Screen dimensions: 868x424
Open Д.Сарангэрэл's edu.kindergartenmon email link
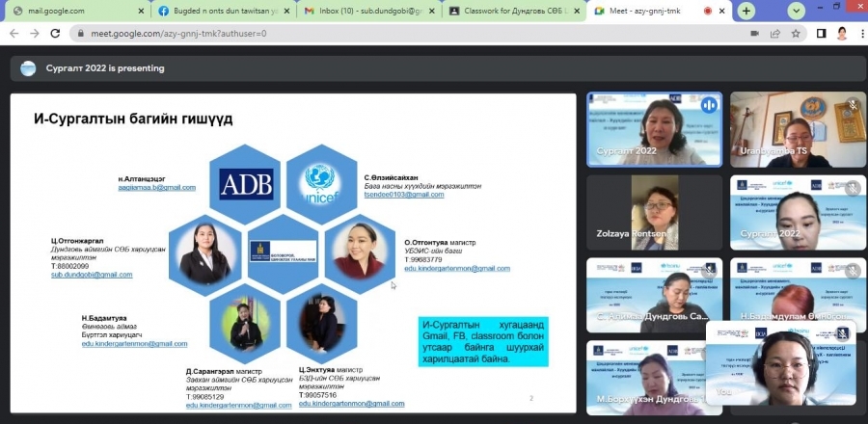click(238, 405)
